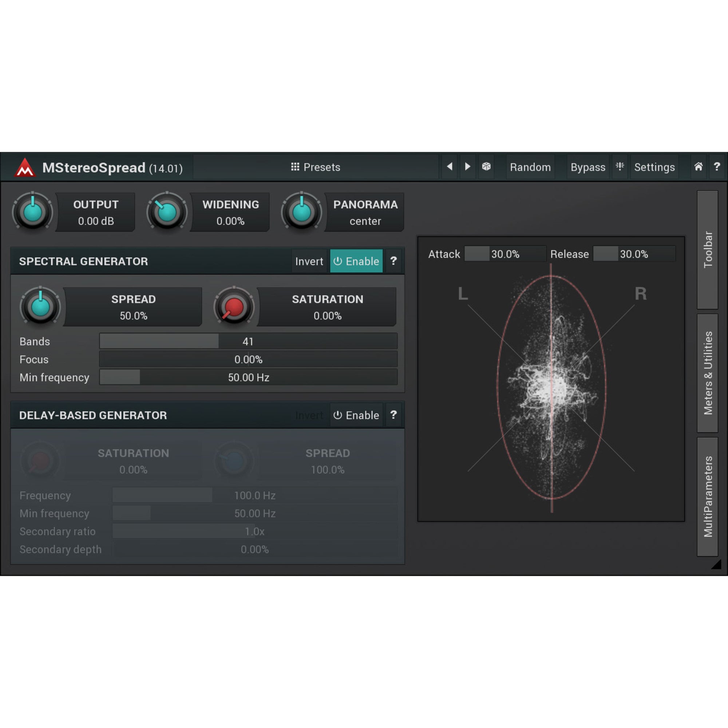Click the Output 0.00 dB value field
The width and height of the screenshot is (728, 728).
96,212
